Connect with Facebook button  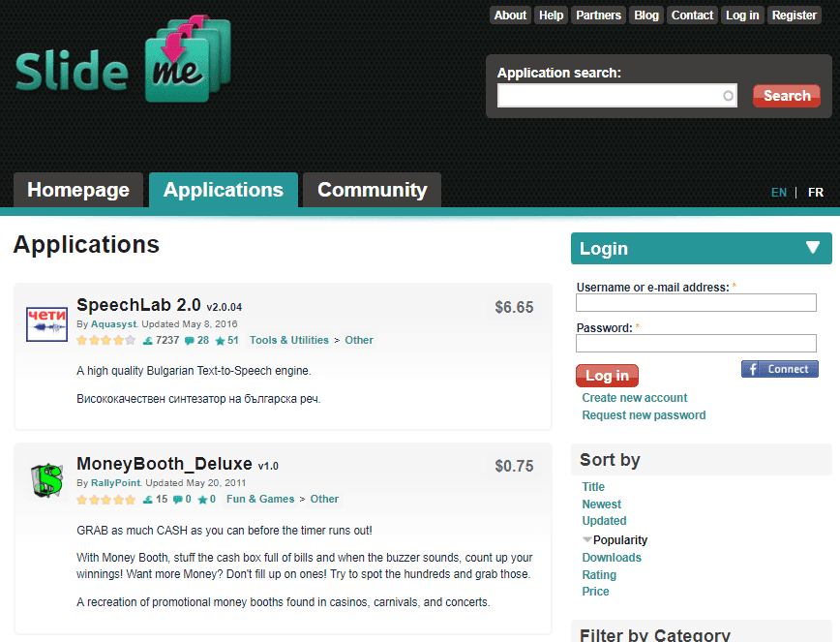tap(779, 369)
